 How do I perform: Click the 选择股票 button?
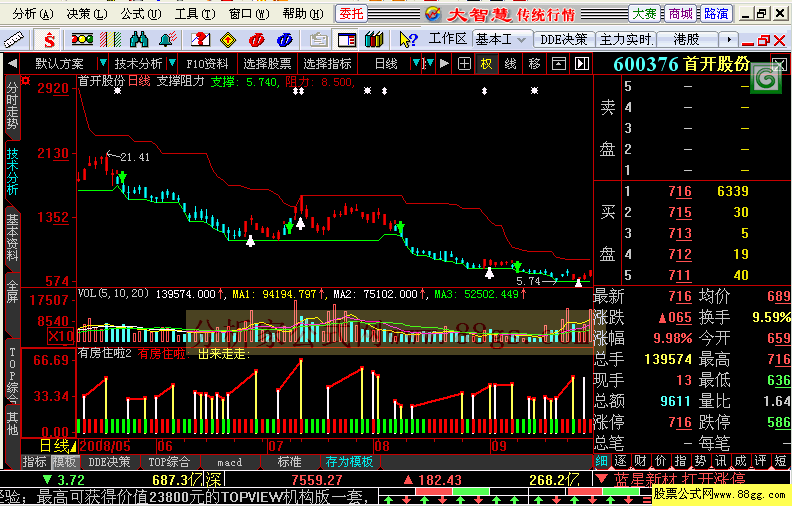tap(267, 64)
